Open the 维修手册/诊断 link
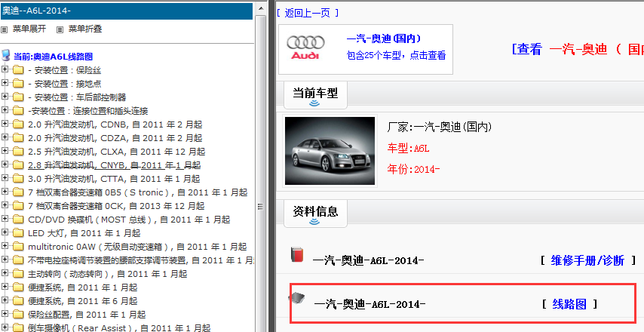 587,260
